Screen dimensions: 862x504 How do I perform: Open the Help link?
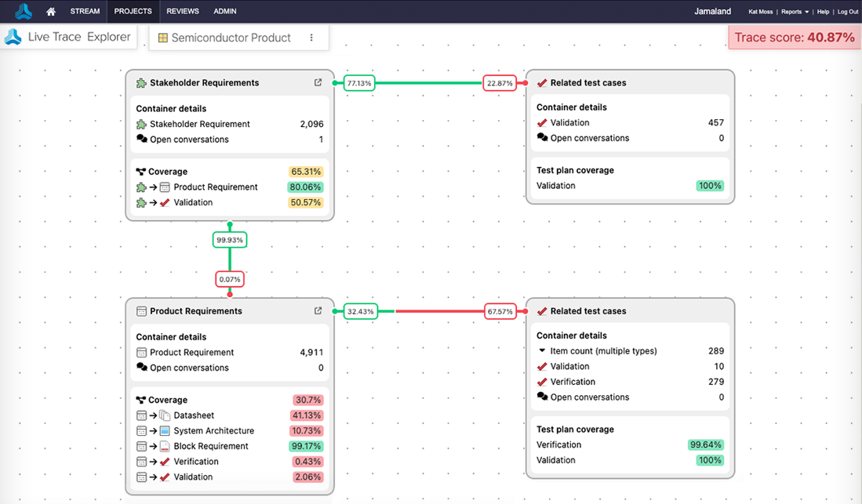click(823, 12)
